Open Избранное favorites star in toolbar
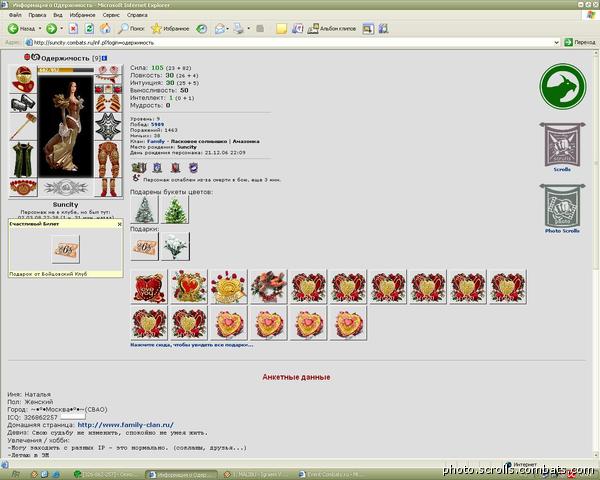 pyautogui.click(x=170, y=29)
